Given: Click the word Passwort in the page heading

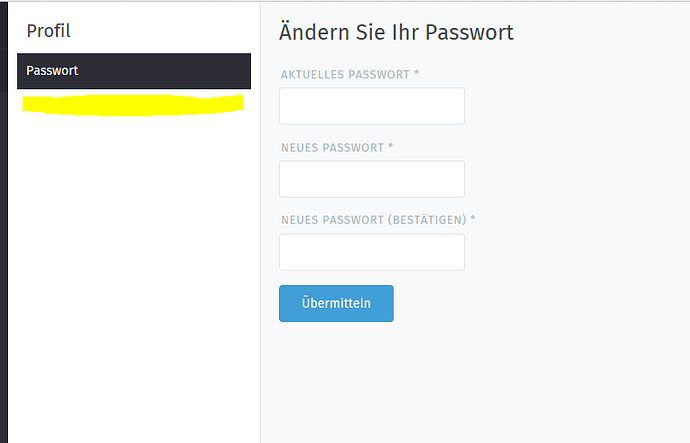Looking at the screenshot, I should 470,32.
